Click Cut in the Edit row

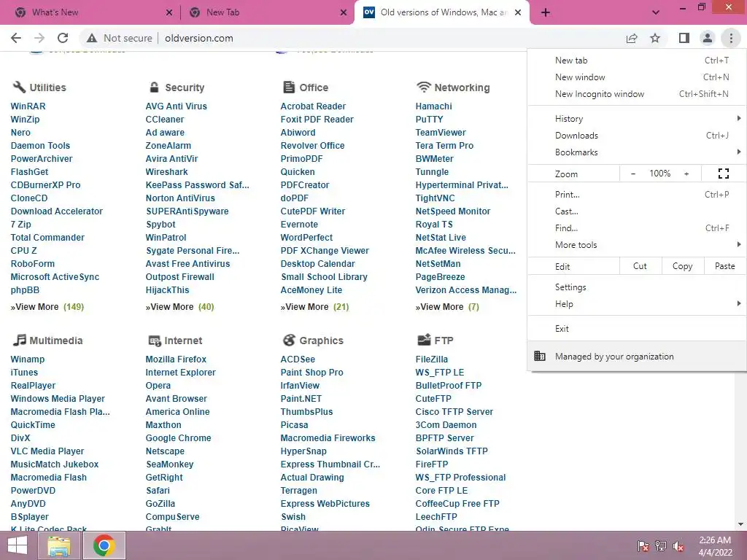640,266
